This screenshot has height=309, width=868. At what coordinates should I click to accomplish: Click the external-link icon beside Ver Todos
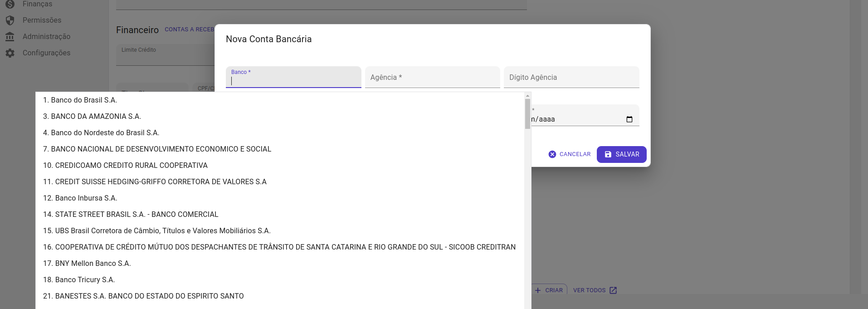point(613,290)
